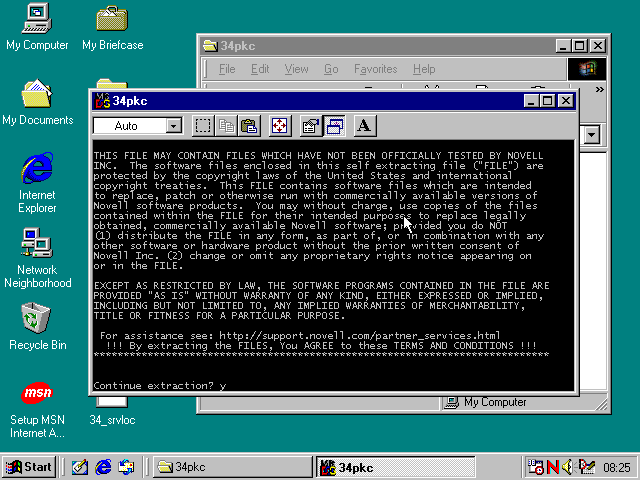Open the Favorites menu in the folder window
640x480 pixels.
coord(376,69)
